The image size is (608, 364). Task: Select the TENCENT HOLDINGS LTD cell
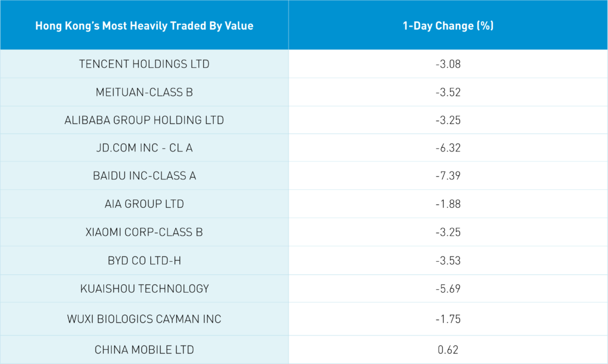click(144, 64)
